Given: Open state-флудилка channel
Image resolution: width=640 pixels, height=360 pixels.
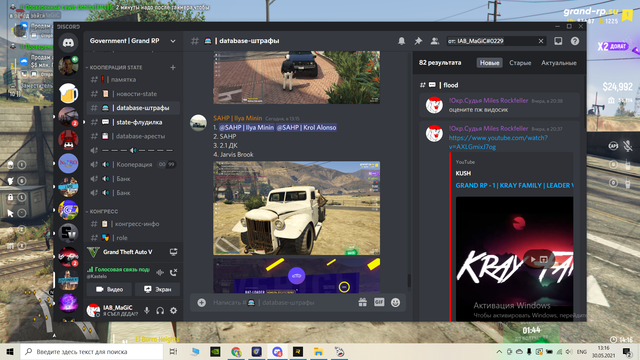Looking at the screenshot, I should click(x=133, y=122).
